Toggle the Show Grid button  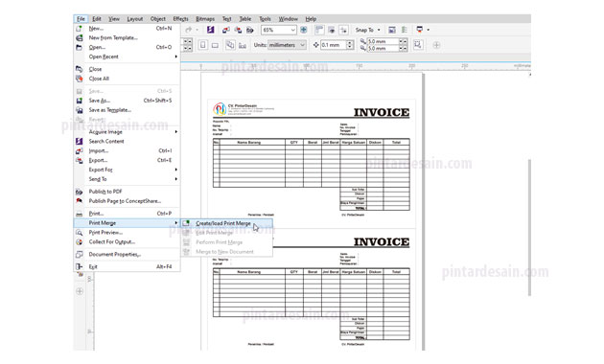tap(332, 30)
